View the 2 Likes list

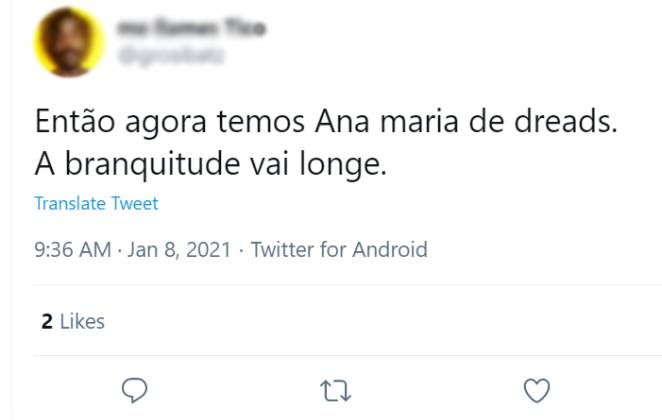pos(73,321)
